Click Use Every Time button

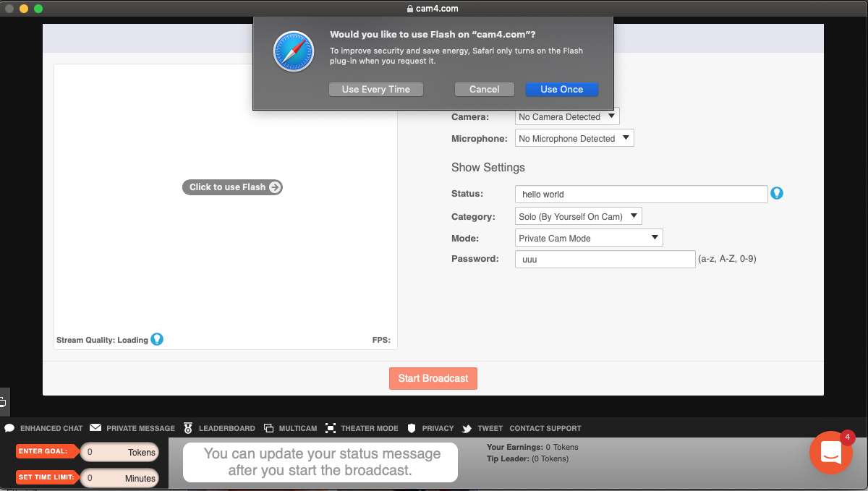[x=375, y=89]
